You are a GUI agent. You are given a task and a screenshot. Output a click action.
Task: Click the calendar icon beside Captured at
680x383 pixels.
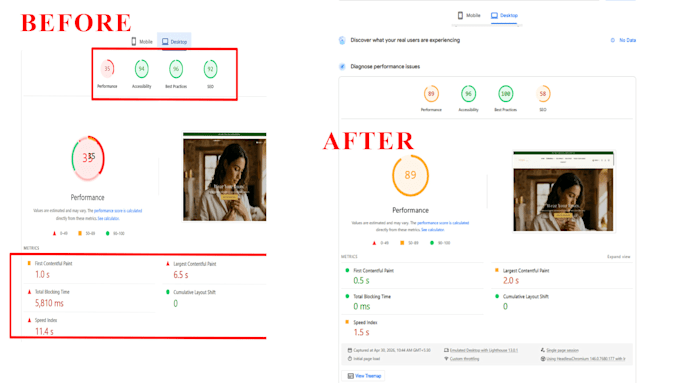point(350,350)
